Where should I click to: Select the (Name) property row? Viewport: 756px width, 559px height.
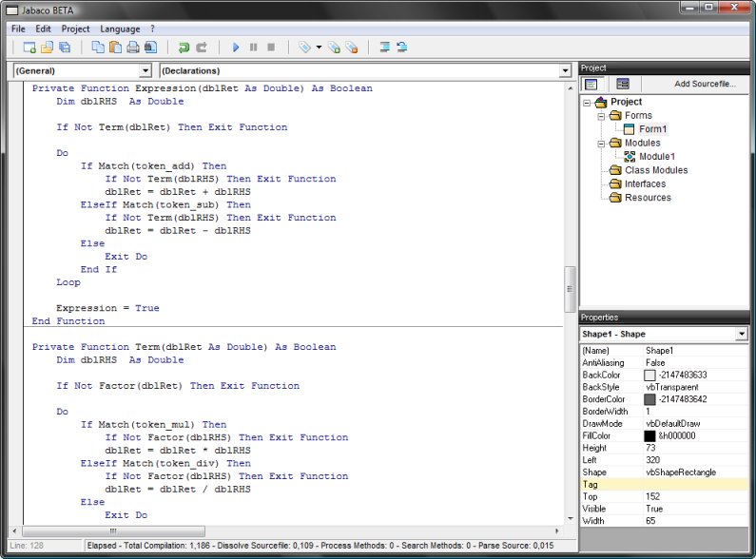coord(664,351)
